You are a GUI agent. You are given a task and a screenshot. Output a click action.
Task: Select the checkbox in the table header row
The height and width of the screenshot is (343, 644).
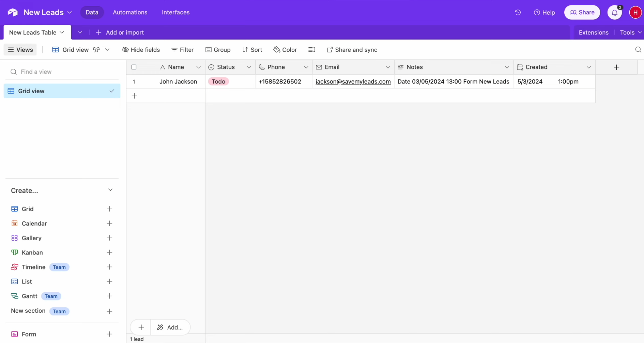(x=134, y=67)
